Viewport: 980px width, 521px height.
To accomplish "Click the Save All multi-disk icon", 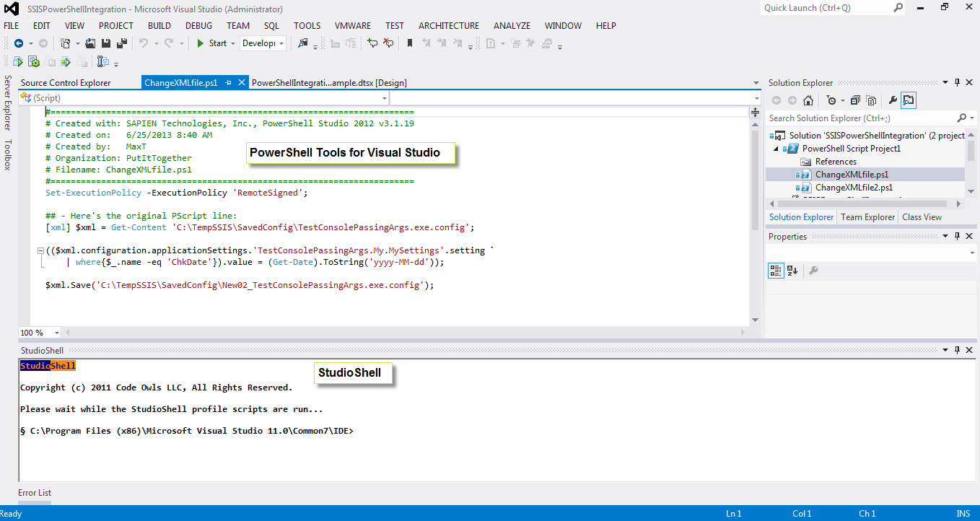I will click(x=122, y=43).
